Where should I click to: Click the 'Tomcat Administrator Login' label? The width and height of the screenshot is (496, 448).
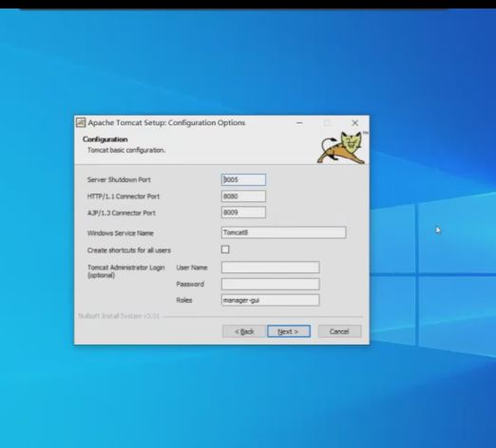pyautogui.click(x=126, y=268)
